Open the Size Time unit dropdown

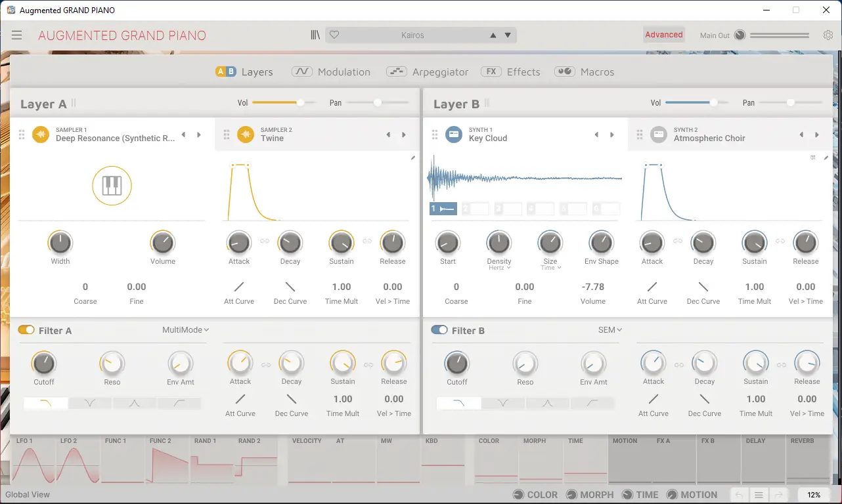pos(550,268)
